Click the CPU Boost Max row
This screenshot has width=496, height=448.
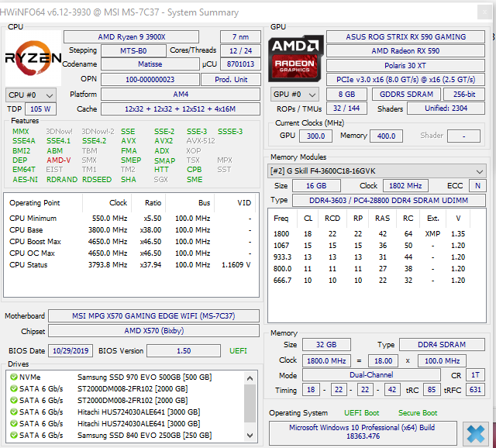131,242
